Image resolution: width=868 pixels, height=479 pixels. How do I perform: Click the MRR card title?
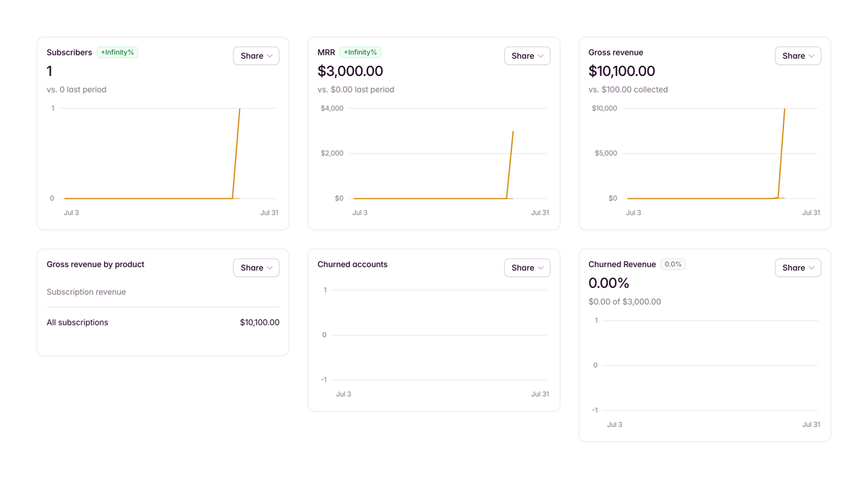click(x=327, y=52)
